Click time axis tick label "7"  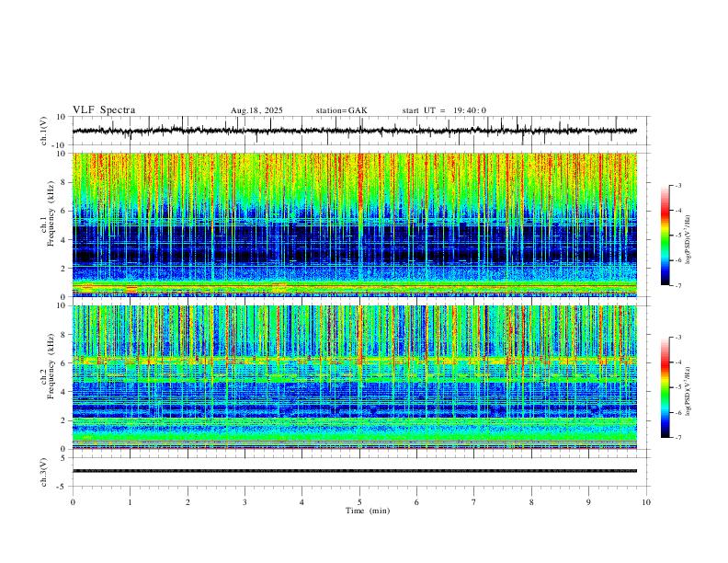click(474, 502)
